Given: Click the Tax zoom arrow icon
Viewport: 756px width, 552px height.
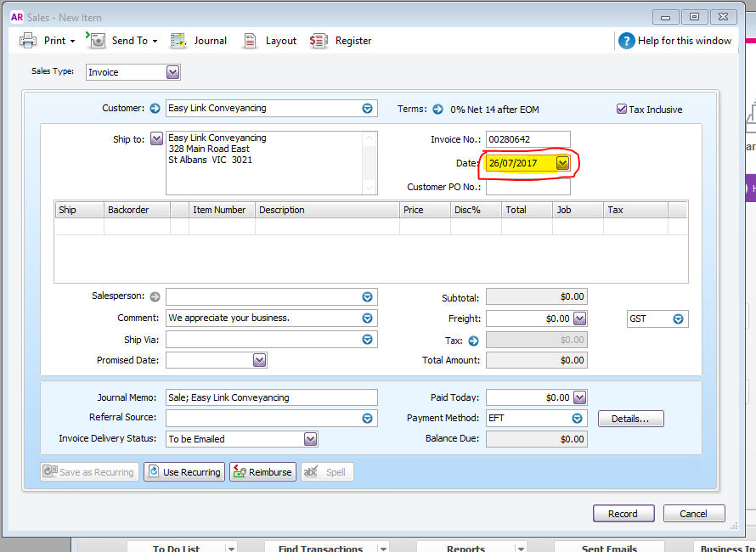Looking at the screenshot, I should pos(473,341).
